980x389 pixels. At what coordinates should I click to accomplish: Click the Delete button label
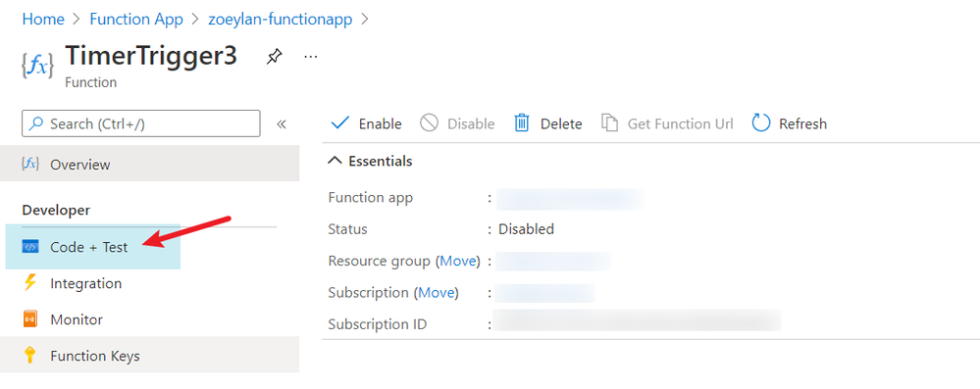(561, 123)
